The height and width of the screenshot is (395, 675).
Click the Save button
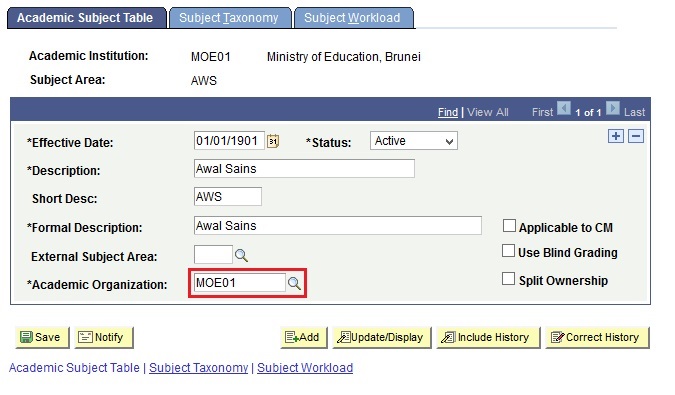[42, 337]
